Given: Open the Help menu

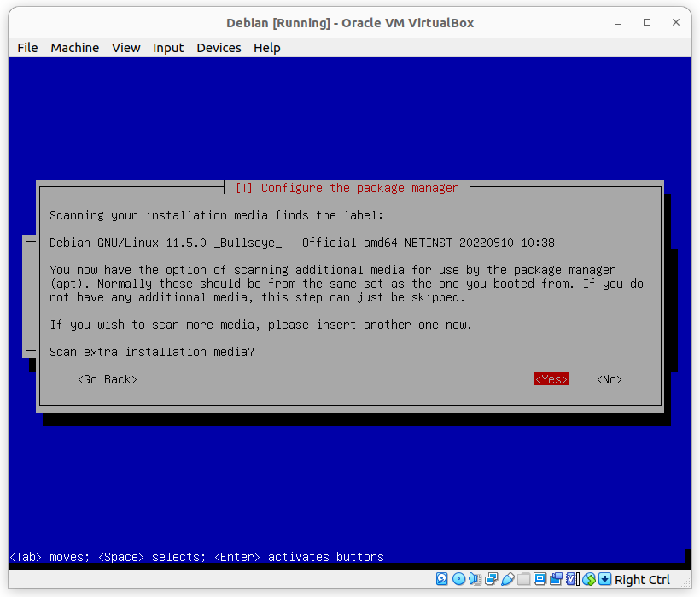Looking at the screenshot, I should coord(266,48).
